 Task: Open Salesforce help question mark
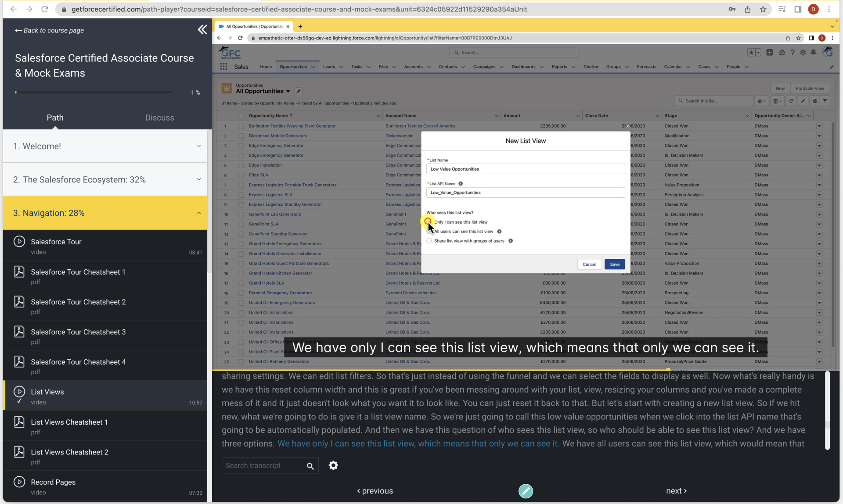792,53
